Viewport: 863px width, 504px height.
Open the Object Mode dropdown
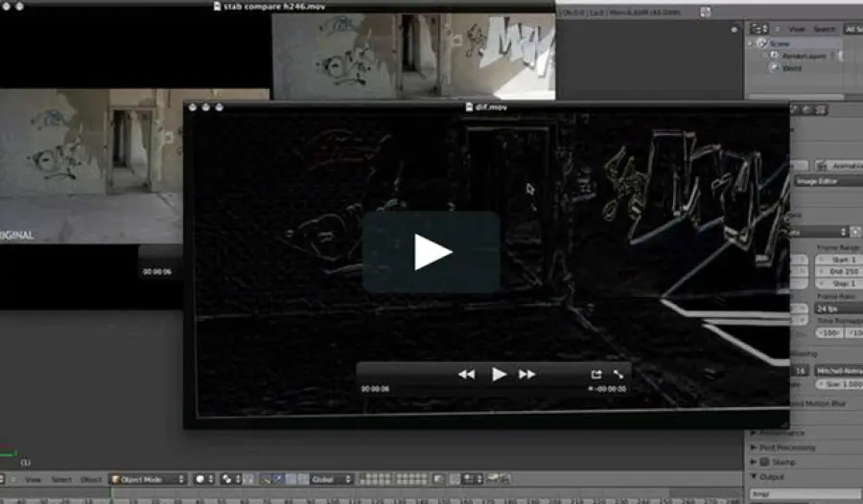tap(149, 479)
